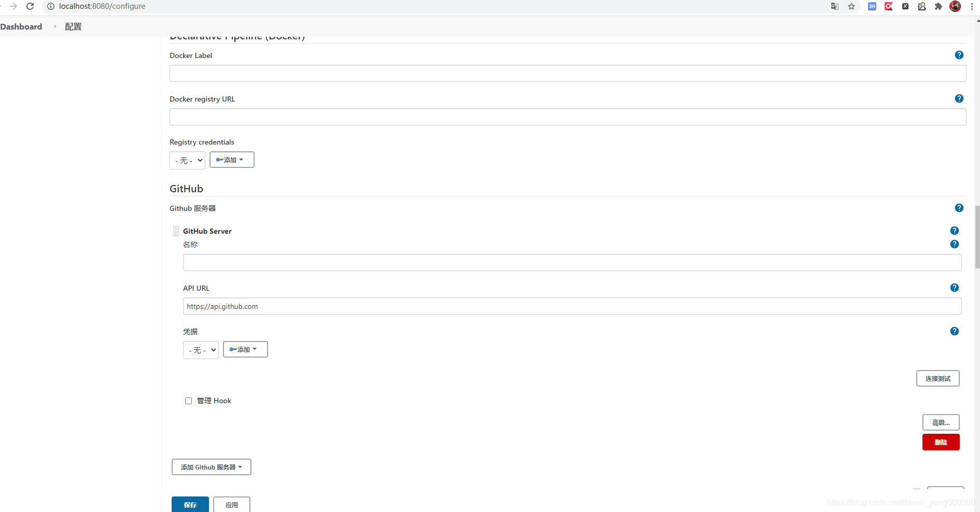Enable the 管理 Hook checkbox

click(188, 401)
